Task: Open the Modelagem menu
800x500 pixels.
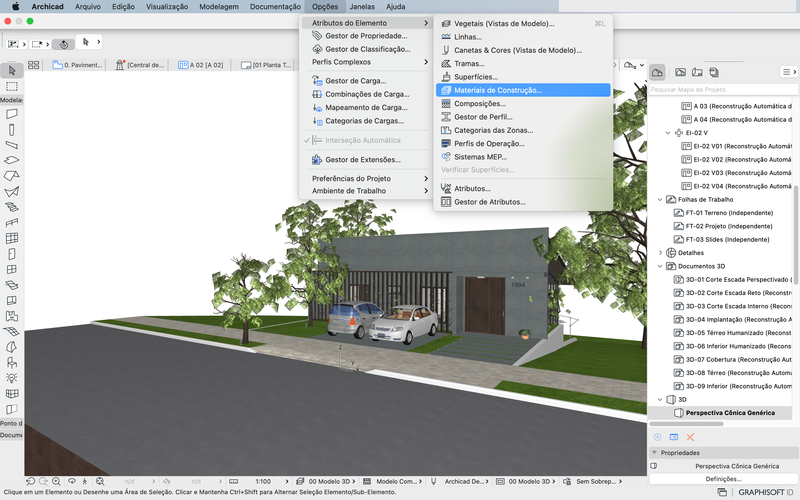Action: [x=219, y=7]
